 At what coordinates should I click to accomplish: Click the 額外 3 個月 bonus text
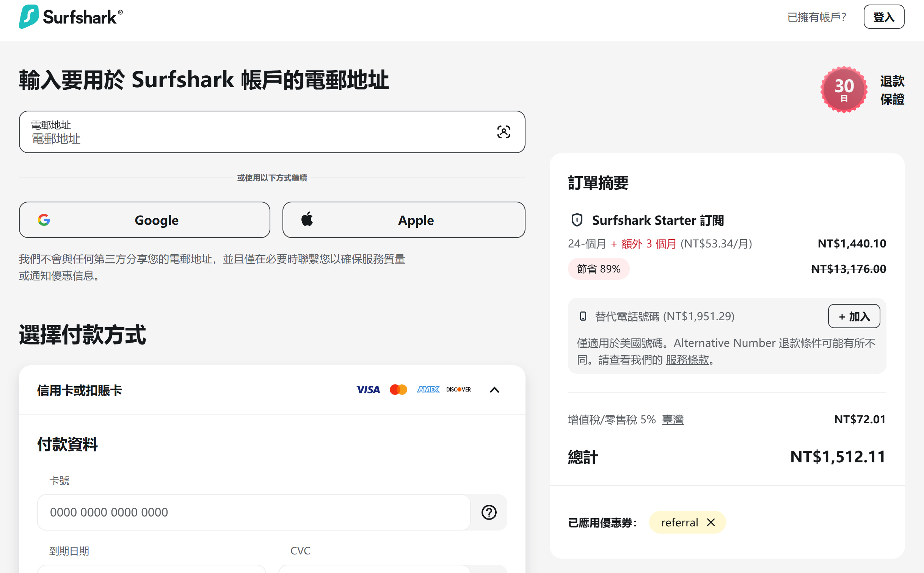(648, 244)
